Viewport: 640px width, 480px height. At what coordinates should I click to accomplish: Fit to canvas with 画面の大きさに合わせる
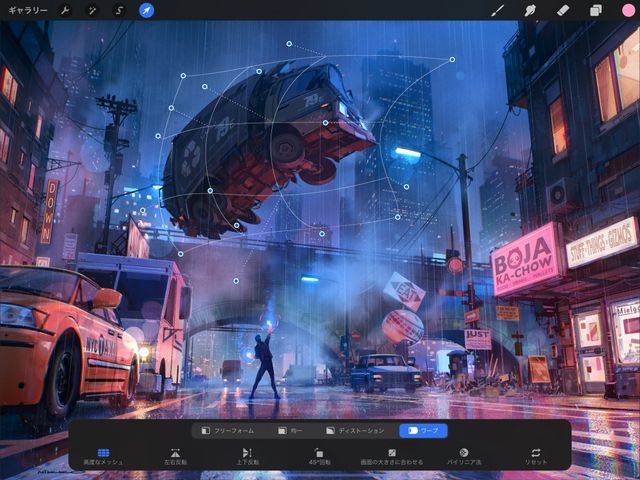tap(392, 456)
